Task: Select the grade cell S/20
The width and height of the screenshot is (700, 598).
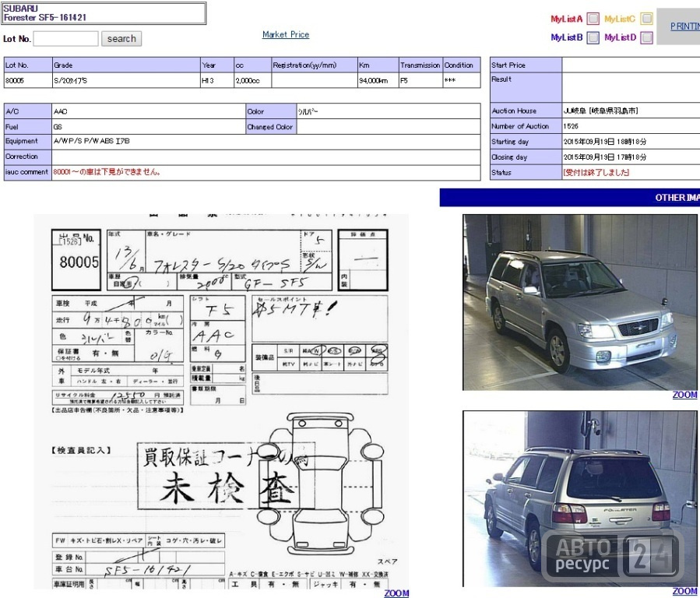Action: coord(126,80)
